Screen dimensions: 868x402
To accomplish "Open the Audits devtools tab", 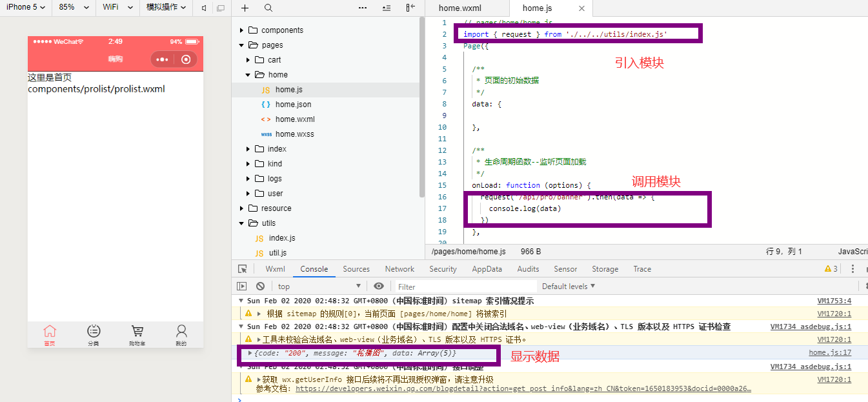I will point(528,269).
